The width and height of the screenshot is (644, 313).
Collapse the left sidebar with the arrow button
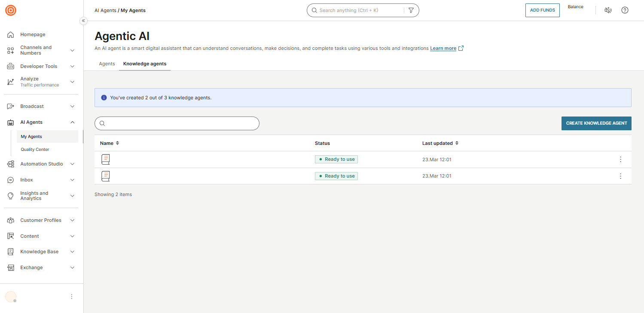click(83, 21)
